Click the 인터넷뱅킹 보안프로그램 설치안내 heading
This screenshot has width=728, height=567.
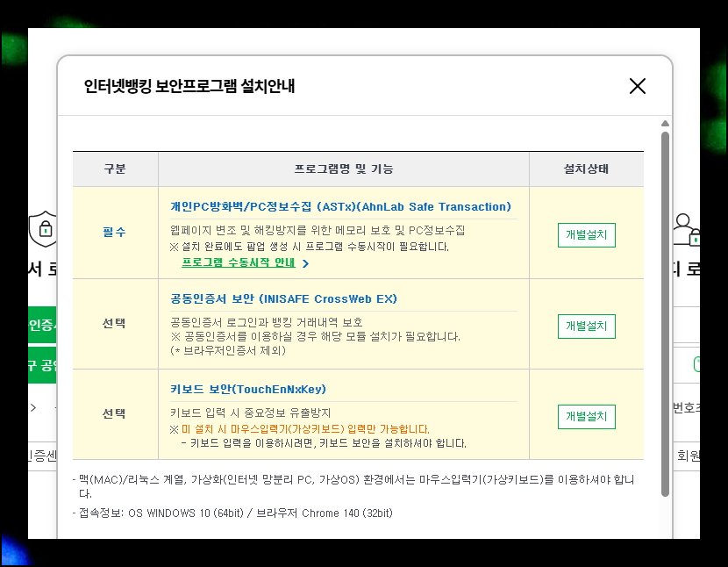189,86
